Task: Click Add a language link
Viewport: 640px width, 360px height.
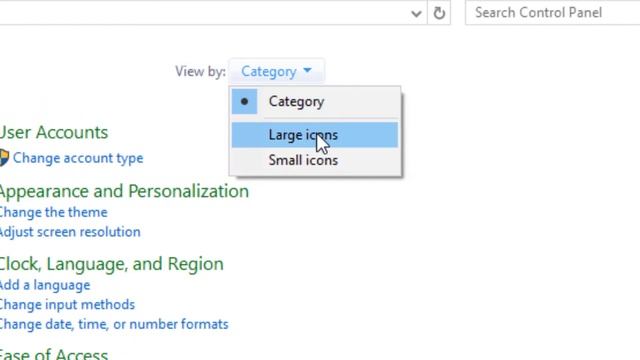Action: 45,285
